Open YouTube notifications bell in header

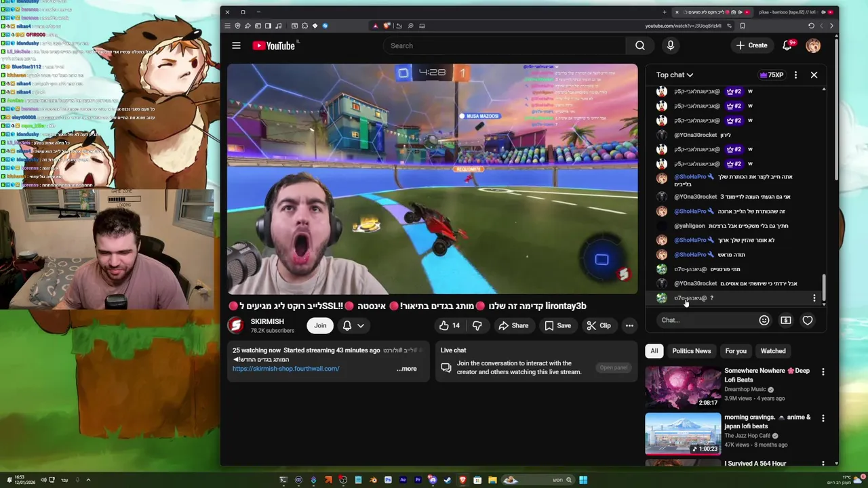[787, 45]
